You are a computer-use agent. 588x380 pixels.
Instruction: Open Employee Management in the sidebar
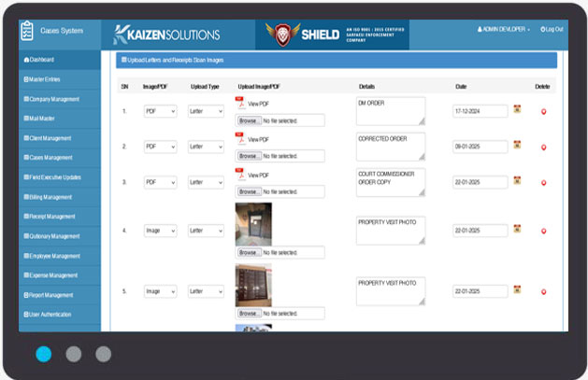coord(60,256)
